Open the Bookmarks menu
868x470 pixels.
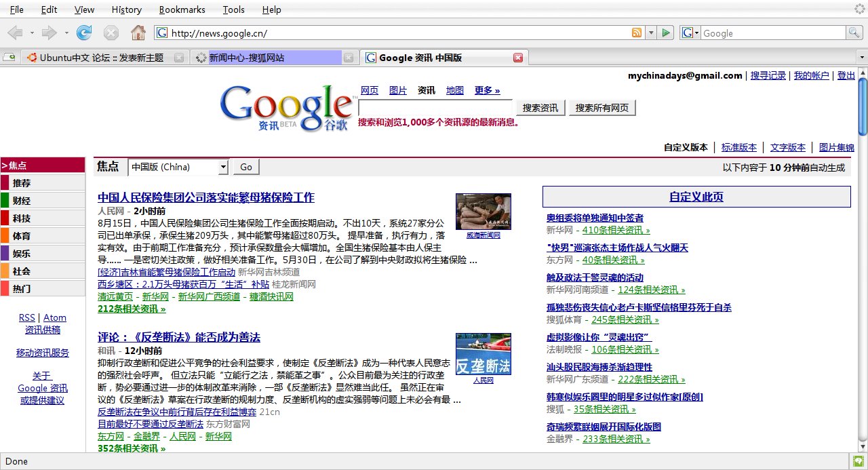click(182, 9)
